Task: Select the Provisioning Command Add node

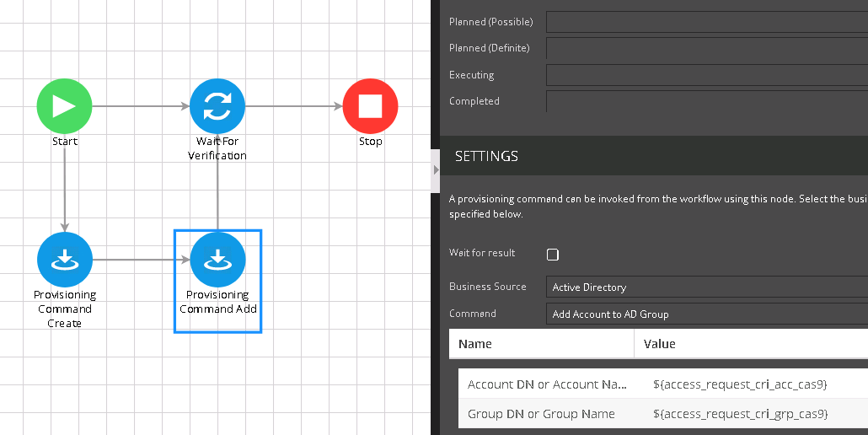Action: coord(217,260)
